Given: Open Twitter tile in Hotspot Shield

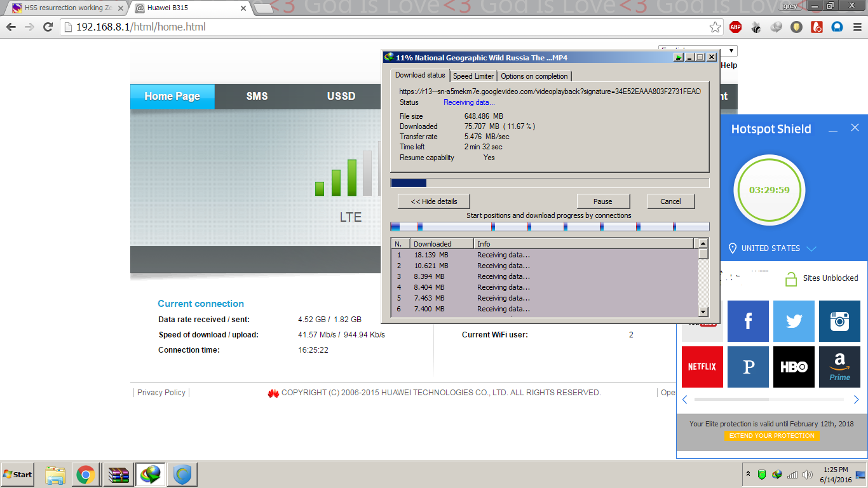Looking at the screenshot, I should pos(794,322).
